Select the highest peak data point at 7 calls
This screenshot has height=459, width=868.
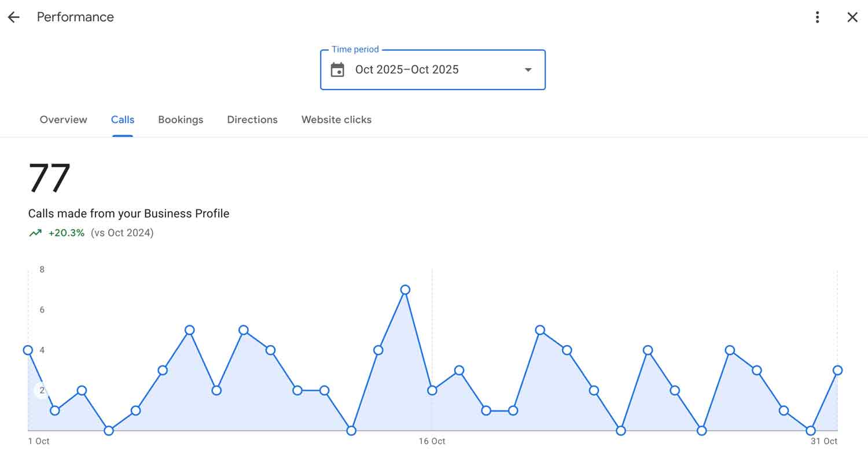[405, 290]
